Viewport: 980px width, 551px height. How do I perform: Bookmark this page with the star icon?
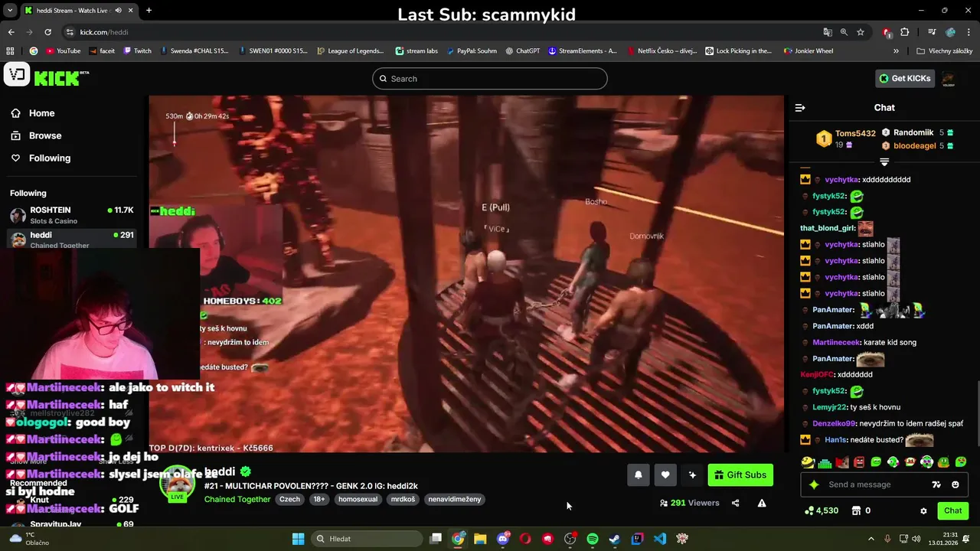pos(861,32)
